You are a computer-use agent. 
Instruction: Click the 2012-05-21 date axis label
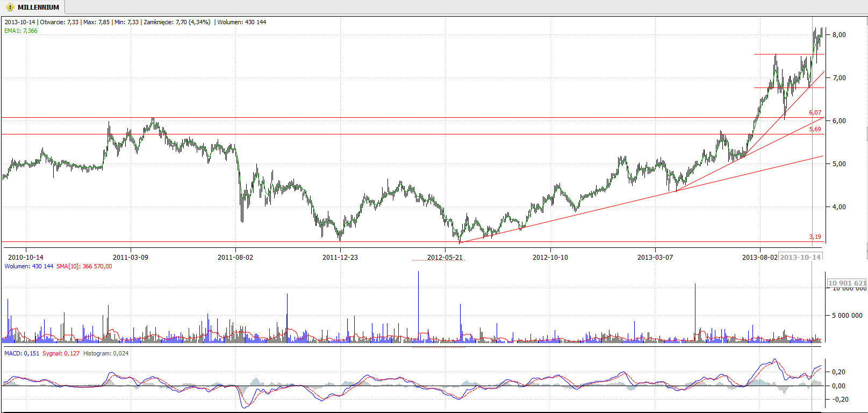tap(445, 257)
